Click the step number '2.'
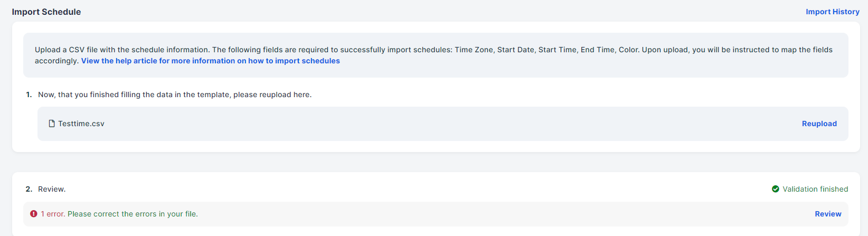 click(x=29, y=189)
